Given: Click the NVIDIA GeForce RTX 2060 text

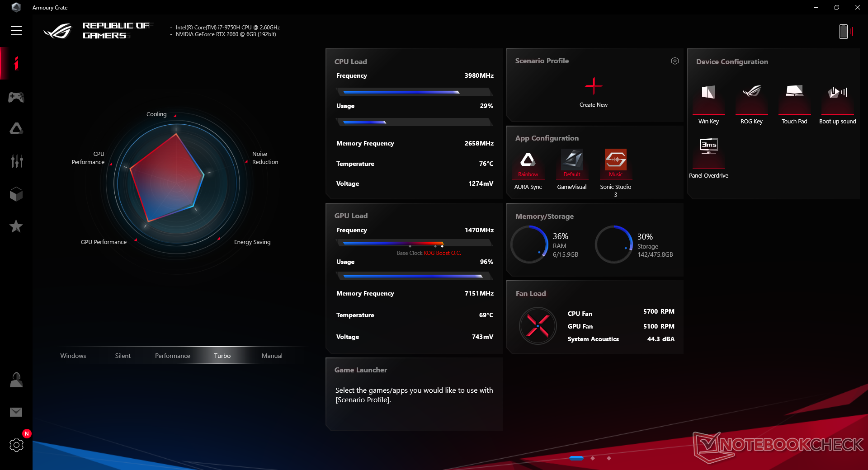Looking at the screenshot, I should click(x=226, y=34).
